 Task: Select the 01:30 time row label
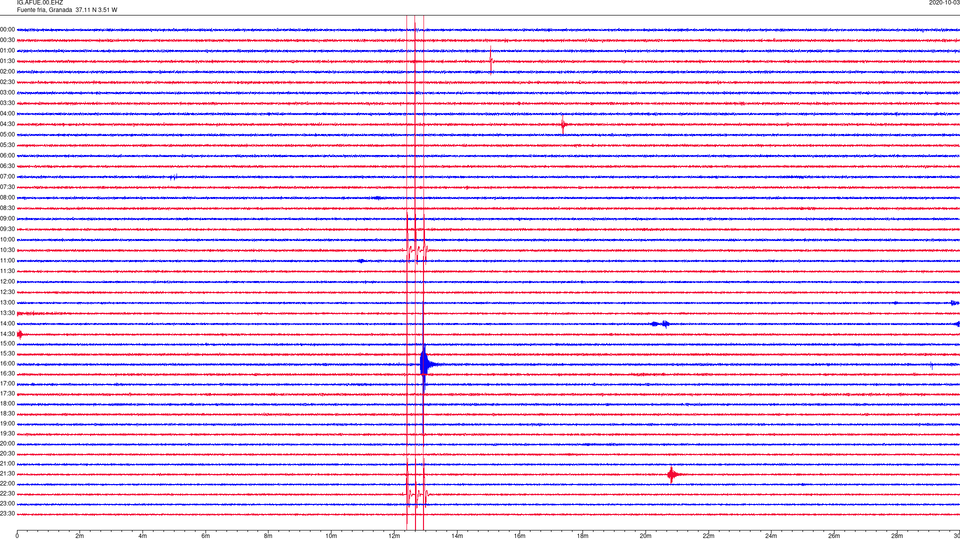pos(8,61)
